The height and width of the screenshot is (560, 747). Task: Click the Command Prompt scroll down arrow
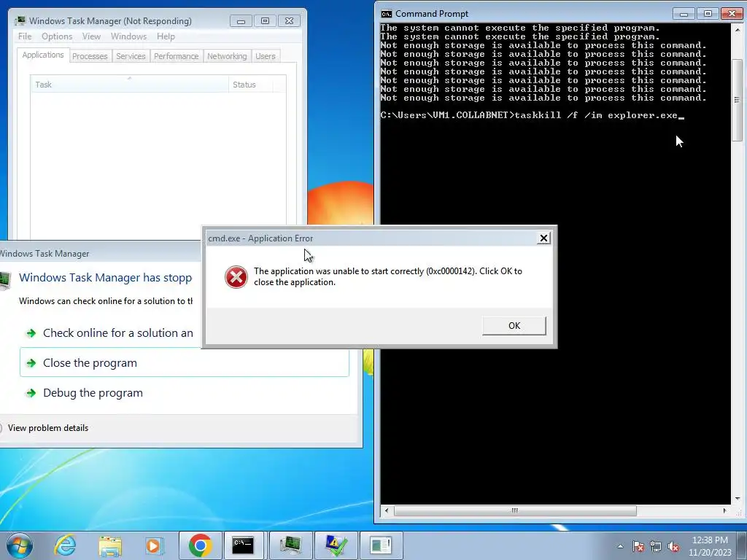coord(737,499)
